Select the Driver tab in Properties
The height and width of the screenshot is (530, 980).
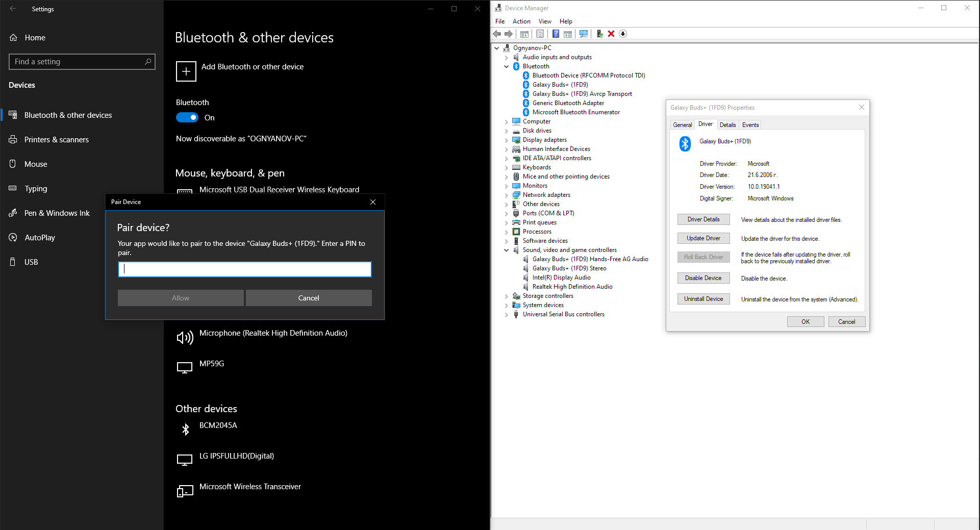click(706, 124)
